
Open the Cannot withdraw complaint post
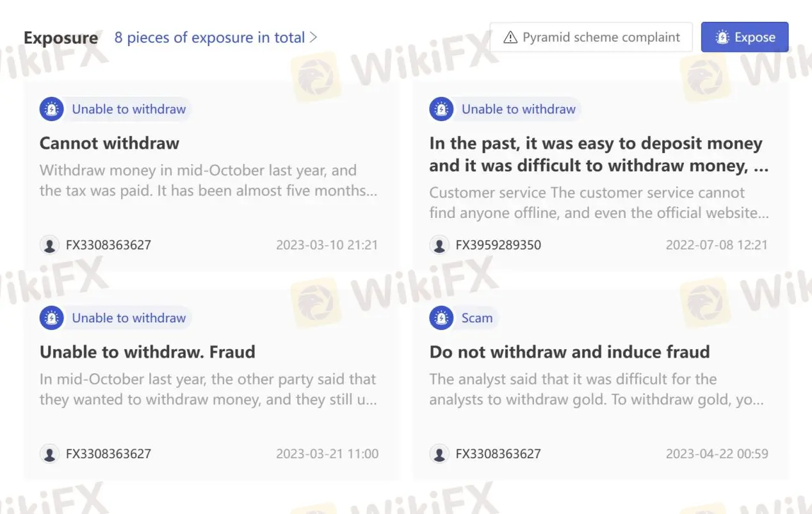[109, 143]
